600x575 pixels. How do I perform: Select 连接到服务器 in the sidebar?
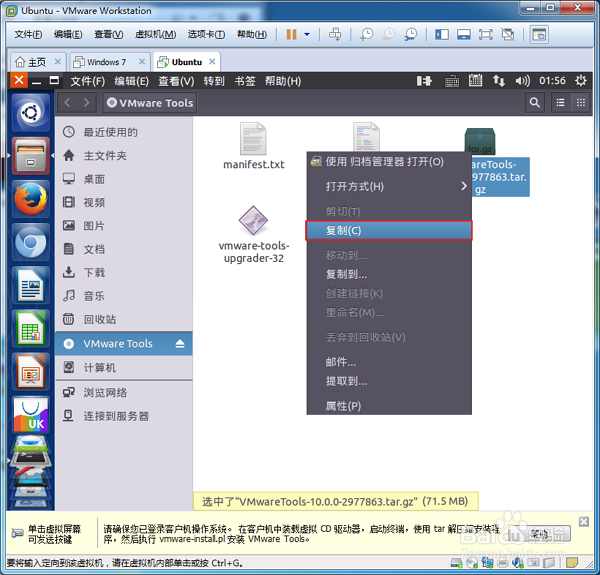tap(124, 416)
